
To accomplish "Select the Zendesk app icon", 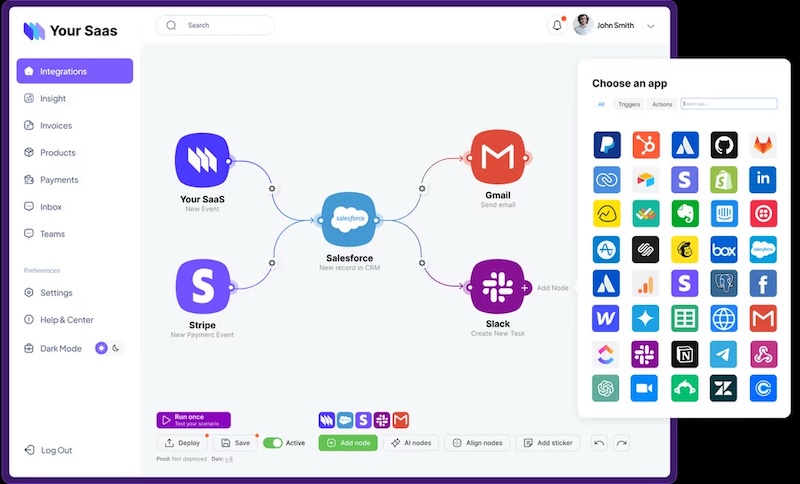I will click(x=724, y=388).
